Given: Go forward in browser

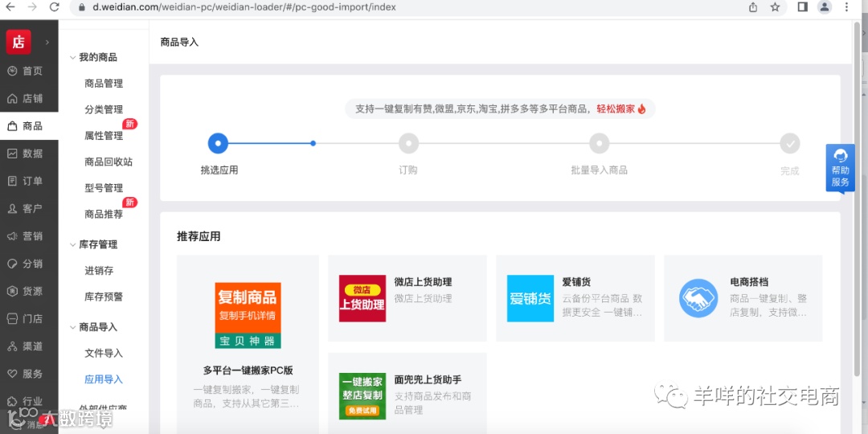Looking at the screenshot, I should point(32,7).
